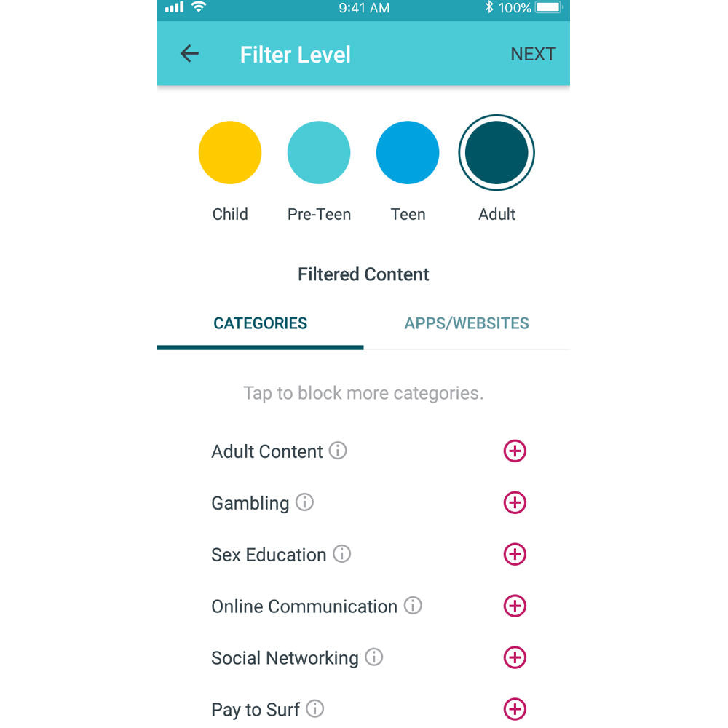728x728 pixels.
Task: Choose the Pre-Teen filter level circle
Action: [x=319, y=152]
